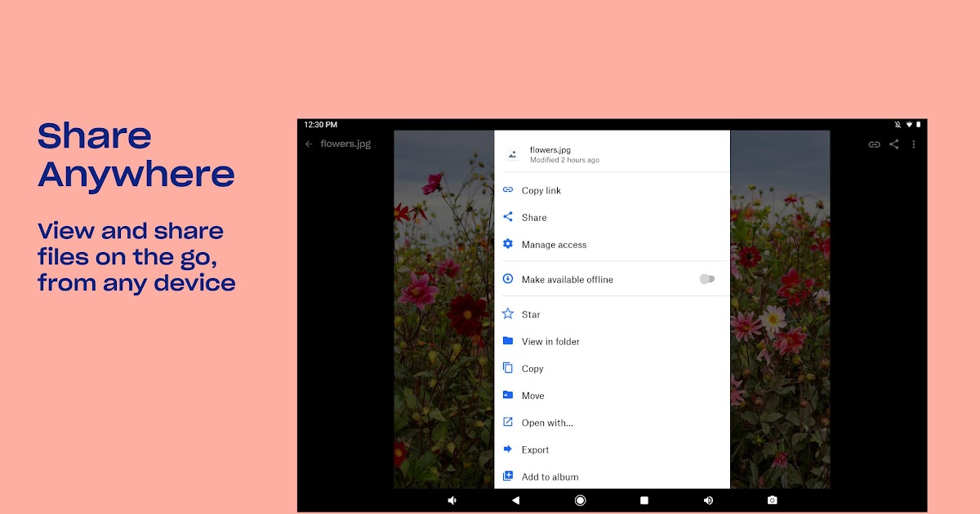Image resolution: width=980 pixels, height=514 pixels.
Task: Click the flowers.jpg name in menu header
Action: pos(550,150)
